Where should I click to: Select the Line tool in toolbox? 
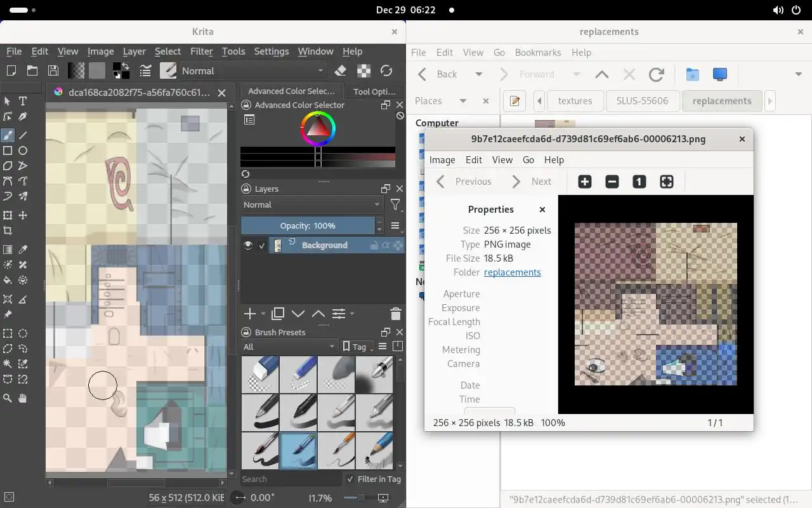(23, 135)
